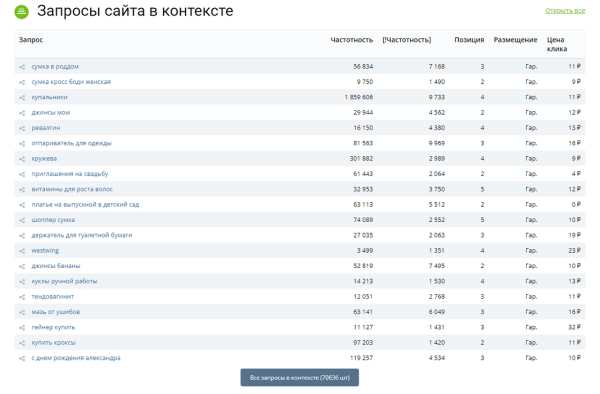
Task: Open query link 'куклы ручной работы'
Action: point(64,281)
